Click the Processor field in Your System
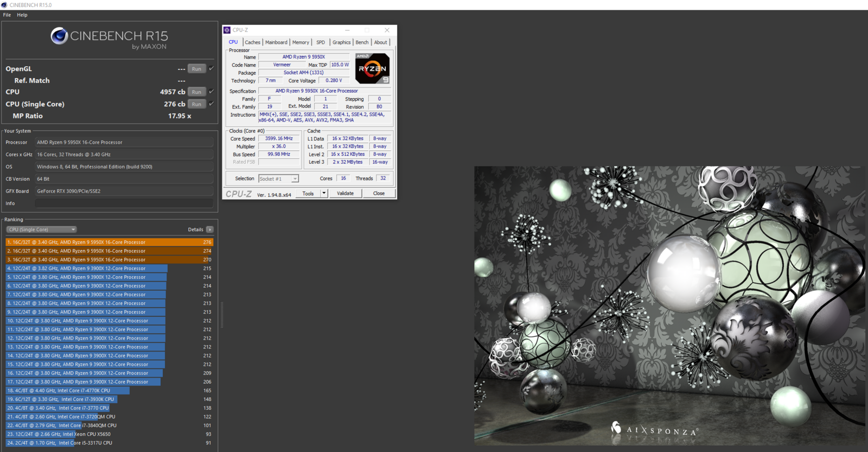 pyautogui.click(x=124, y=142)
